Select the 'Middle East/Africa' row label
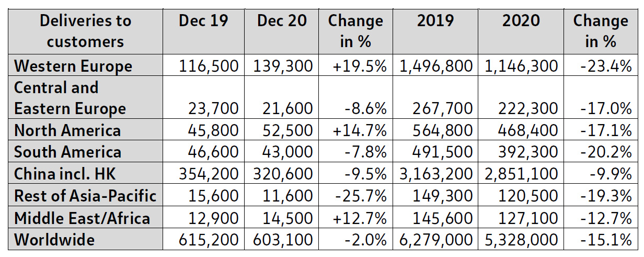Screen dimensions: 644x257 (82, 217)
